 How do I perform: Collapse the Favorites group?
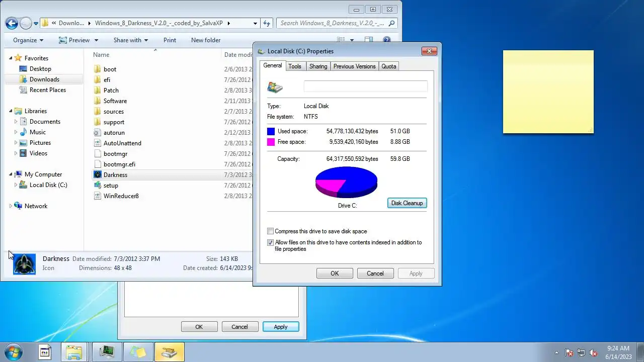coord(11,58)
